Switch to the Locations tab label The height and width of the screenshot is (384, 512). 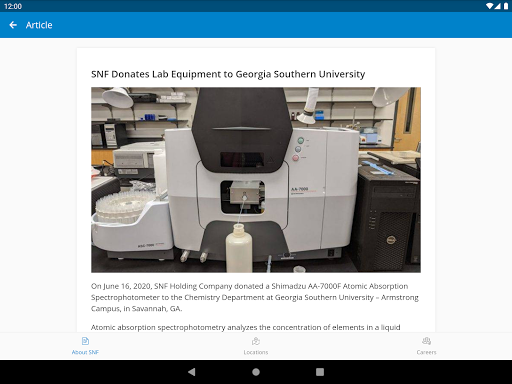pyautogui.click(x=256, y=352)
